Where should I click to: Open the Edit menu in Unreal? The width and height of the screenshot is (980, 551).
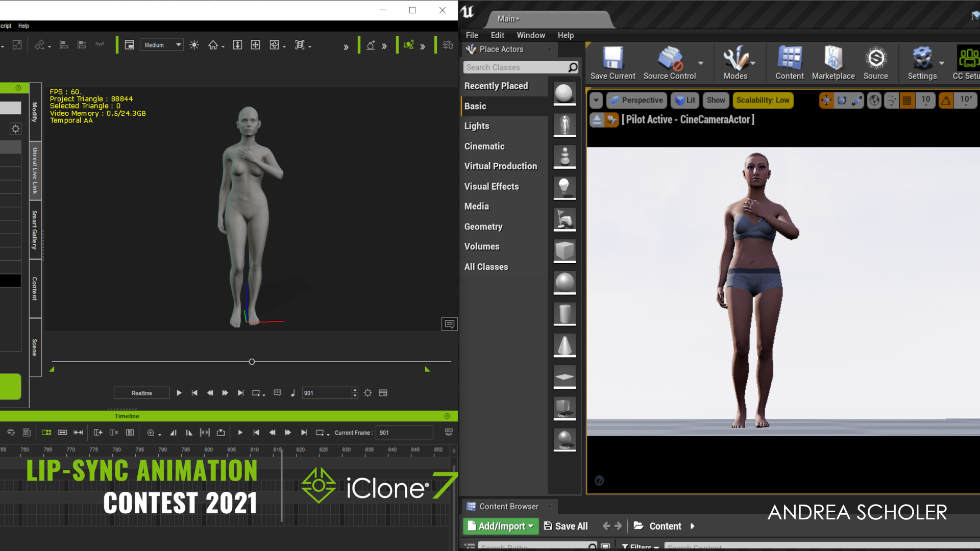[x=497, y=35]
